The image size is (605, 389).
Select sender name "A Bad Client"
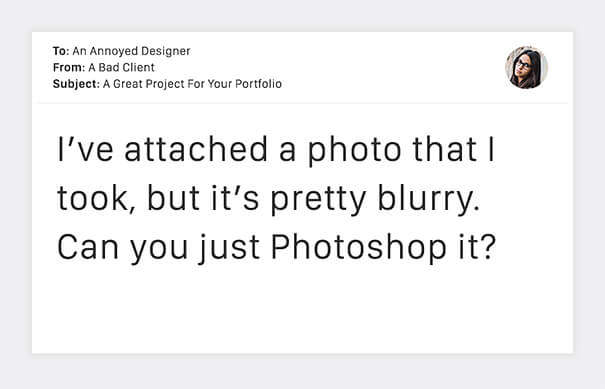point(121,68)
